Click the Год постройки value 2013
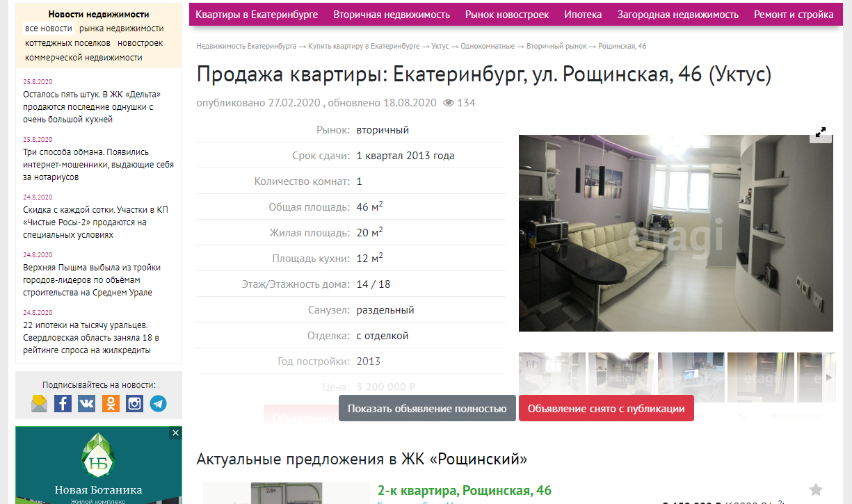Viewport: 852px width, 504px height. (369, 361)
